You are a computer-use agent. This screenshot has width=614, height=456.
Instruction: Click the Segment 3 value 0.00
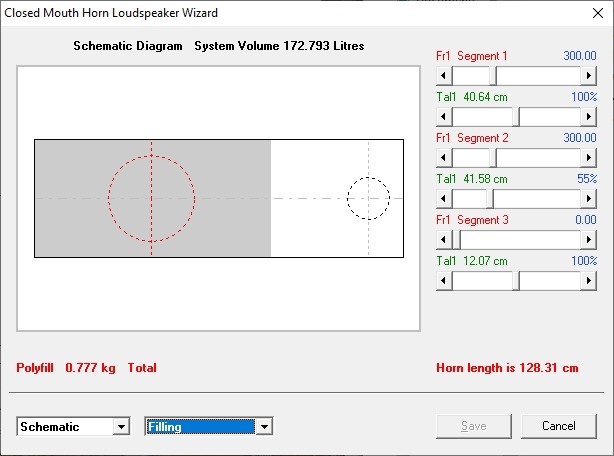click(x=586, y=220)
